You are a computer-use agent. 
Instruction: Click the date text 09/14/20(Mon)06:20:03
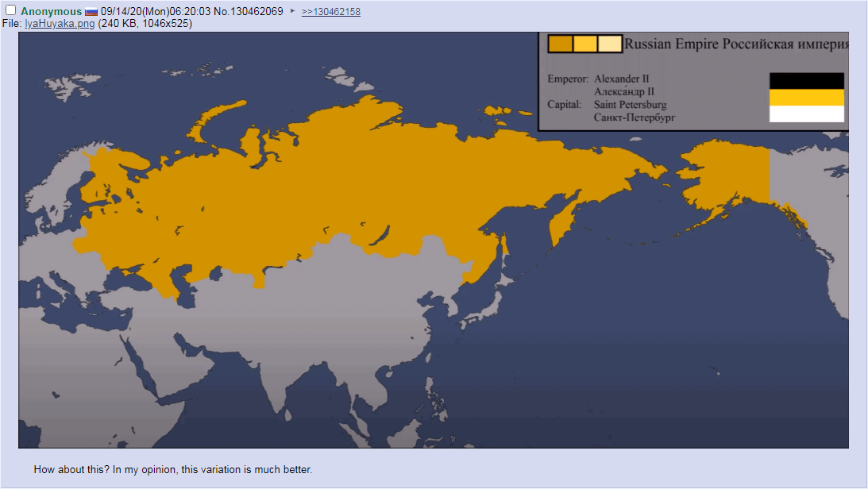click(156, 12)
